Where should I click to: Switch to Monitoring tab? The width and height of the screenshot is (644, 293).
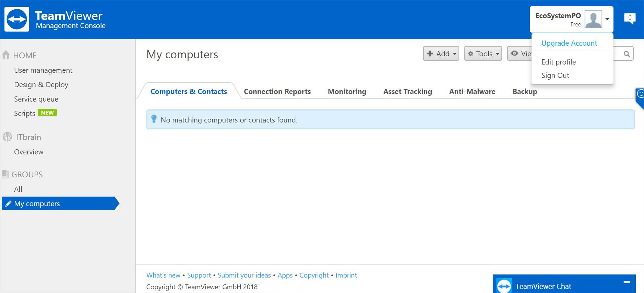click(347, 92)
